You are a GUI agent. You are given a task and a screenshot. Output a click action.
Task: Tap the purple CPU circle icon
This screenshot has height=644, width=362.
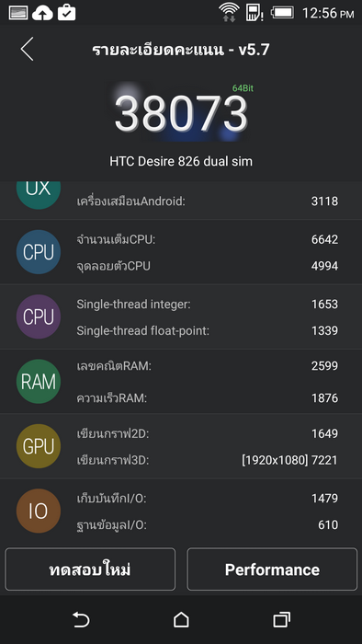pyautogui.click(x=39, y=316)
